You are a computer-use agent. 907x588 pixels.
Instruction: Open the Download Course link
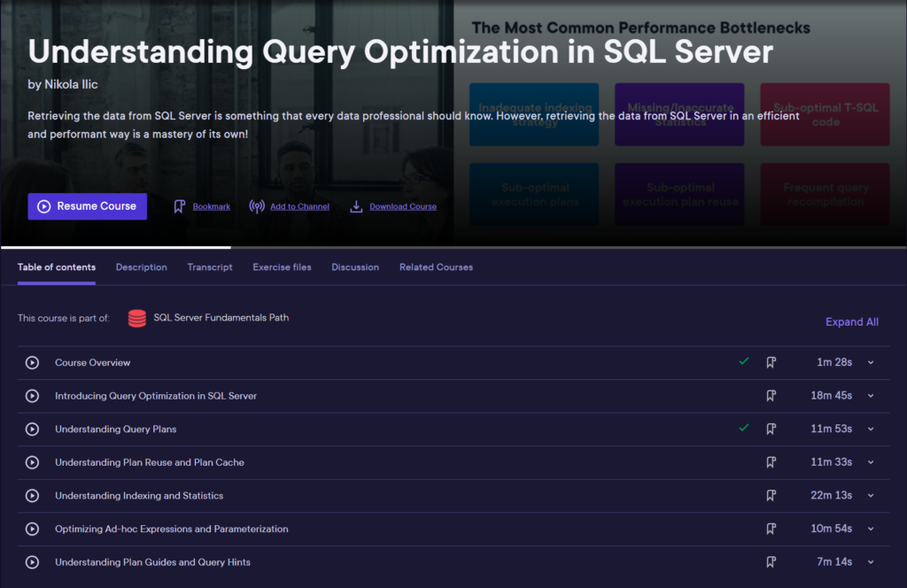(x=403, y=206)
